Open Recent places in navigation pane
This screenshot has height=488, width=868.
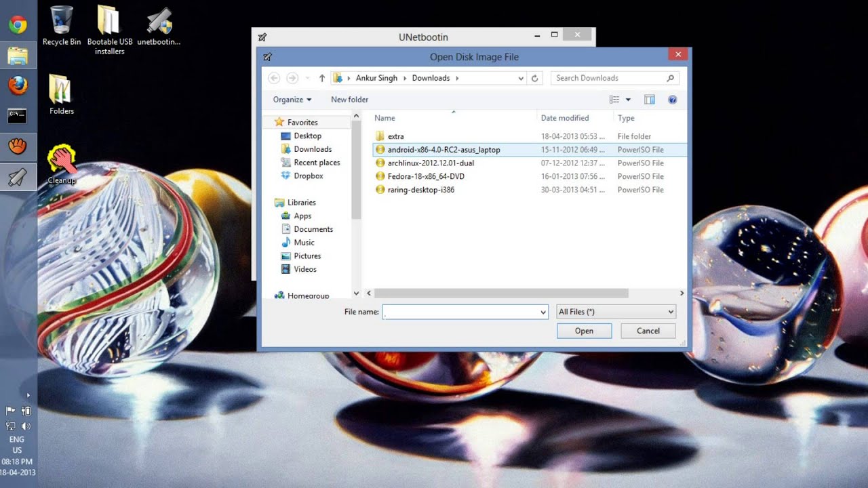[317, 163]
